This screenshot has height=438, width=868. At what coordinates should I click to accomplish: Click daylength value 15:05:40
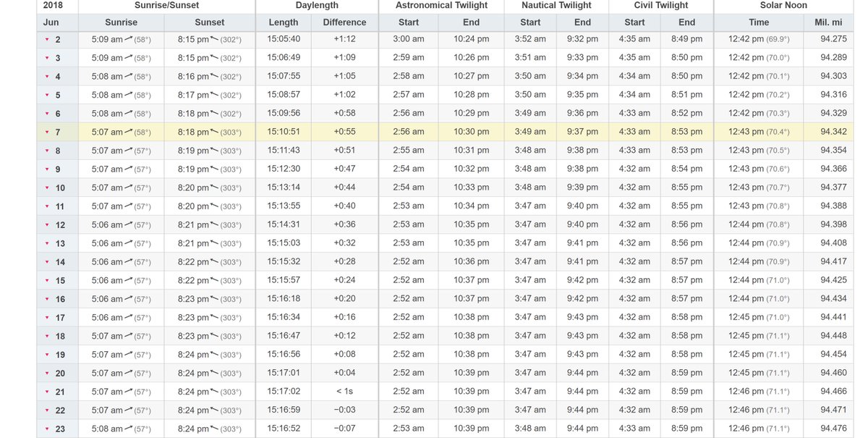[284, 38]
